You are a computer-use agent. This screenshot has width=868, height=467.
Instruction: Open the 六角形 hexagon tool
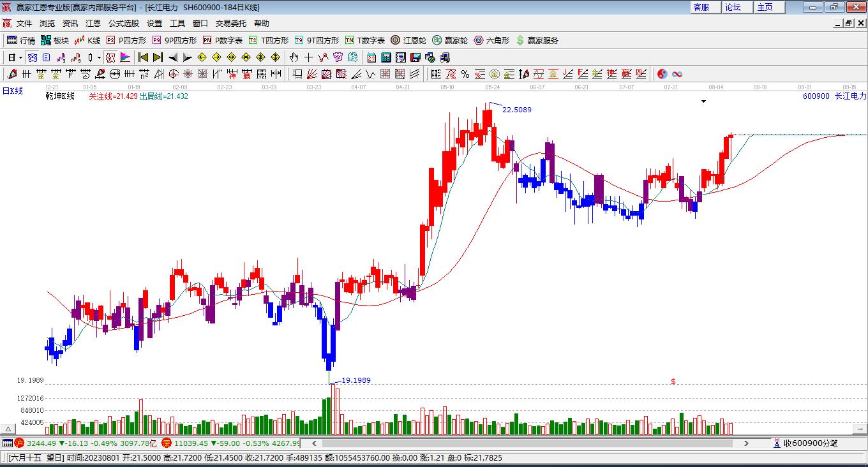point(491,40)
